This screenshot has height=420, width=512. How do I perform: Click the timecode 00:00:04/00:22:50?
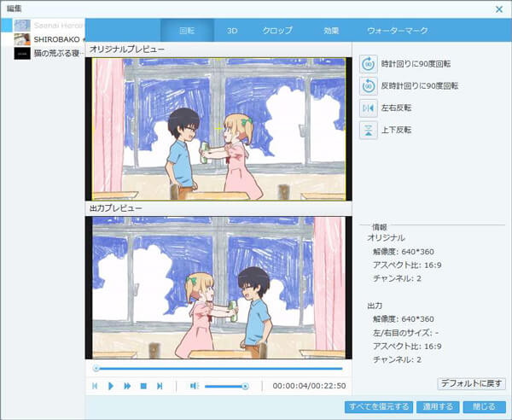pyautogui.click(x=309, y=386)
